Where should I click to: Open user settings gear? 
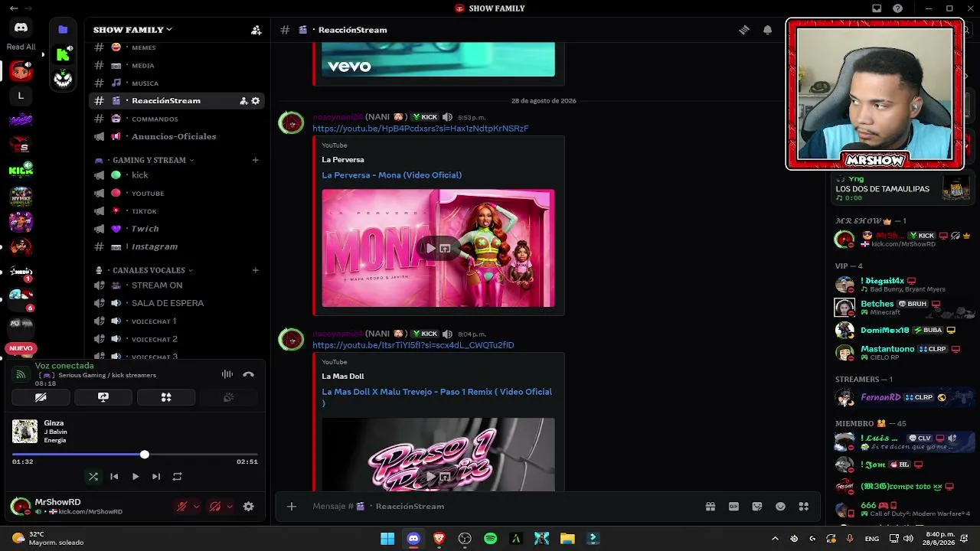tap(248, 507)
